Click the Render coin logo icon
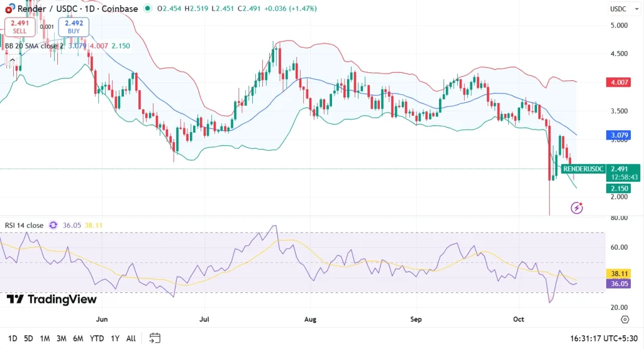The height and width of the screenshot is (349, 644). point(10,9)
